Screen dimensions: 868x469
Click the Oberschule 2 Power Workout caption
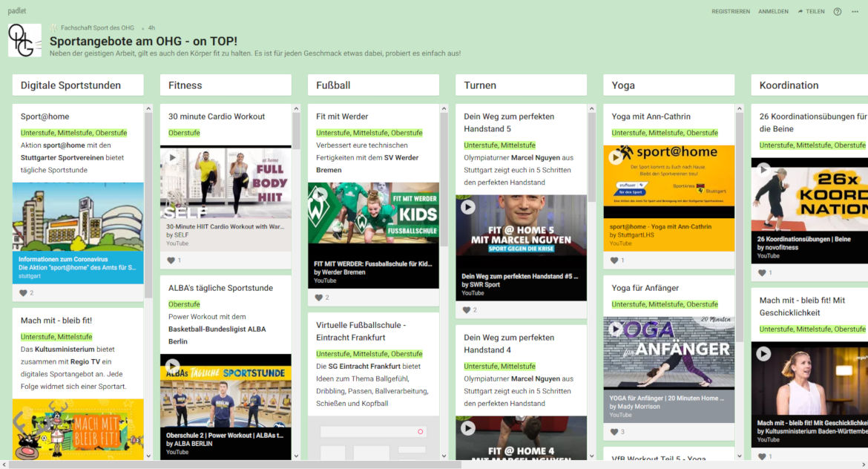point(225,435)
